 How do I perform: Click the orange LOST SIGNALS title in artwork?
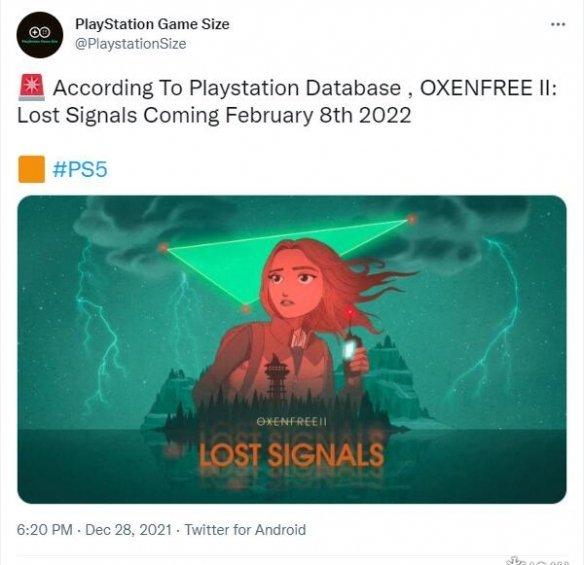[291, 455]
